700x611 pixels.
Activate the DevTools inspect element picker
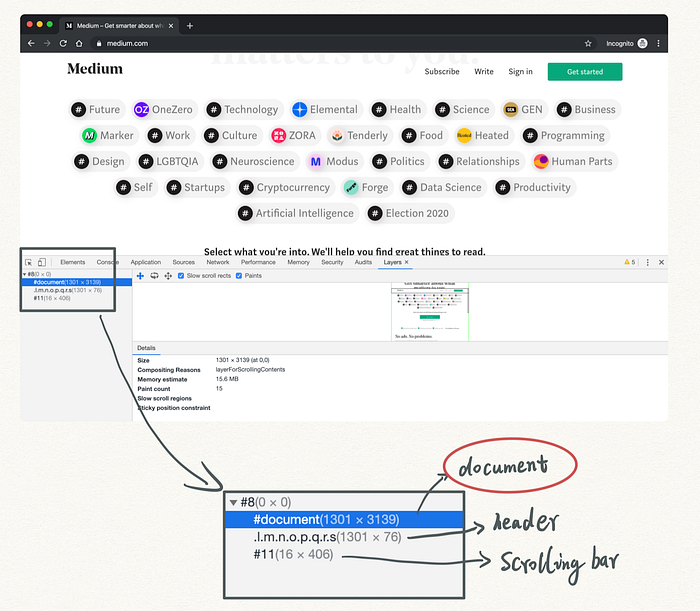tap(29, 262)
